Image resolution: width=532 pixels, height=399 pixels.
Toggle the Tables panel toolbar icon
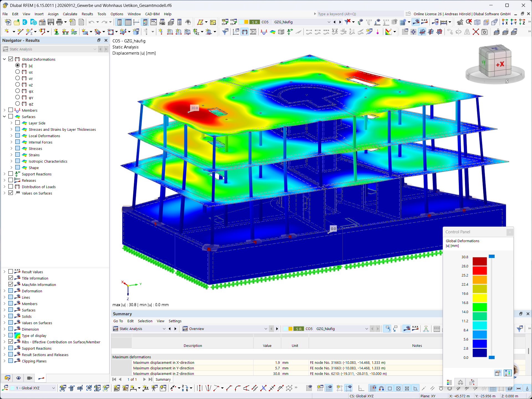[x=128, y=22]
